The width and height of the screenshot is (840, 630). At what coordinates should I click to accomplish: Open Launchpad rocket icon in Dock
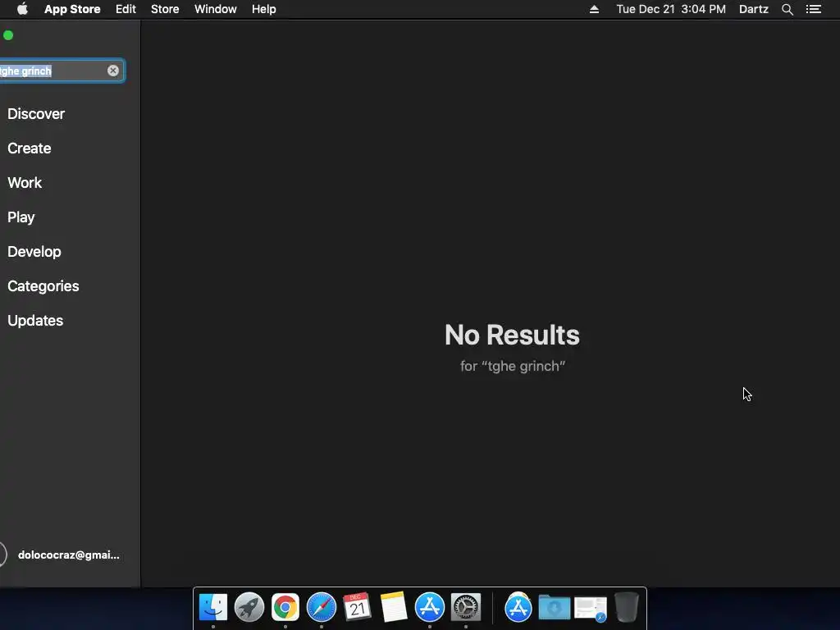coord(249,608)
